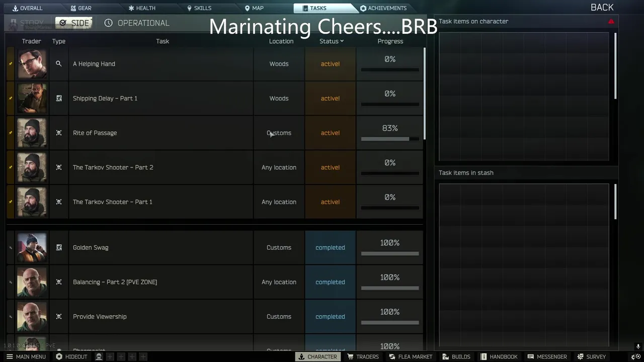644x362 pixels.
Task: Click the type icon for The Tarkov Shooter – Part 2
Action: (x=59, y=167)
